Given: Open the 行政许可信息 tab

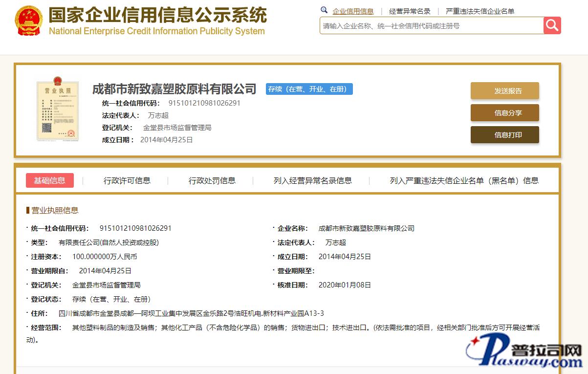Looking at the screenshot, I should (x=127, y=180).
